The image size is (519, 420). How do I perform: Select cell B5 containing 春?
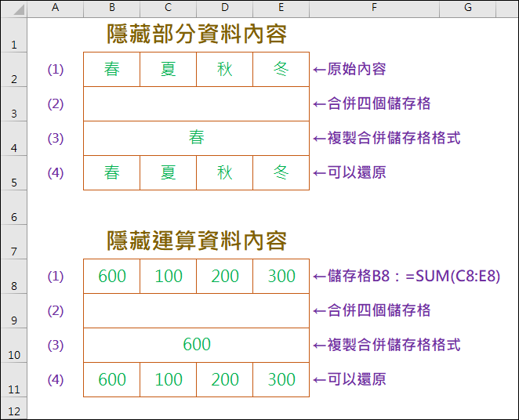point(112,173)
